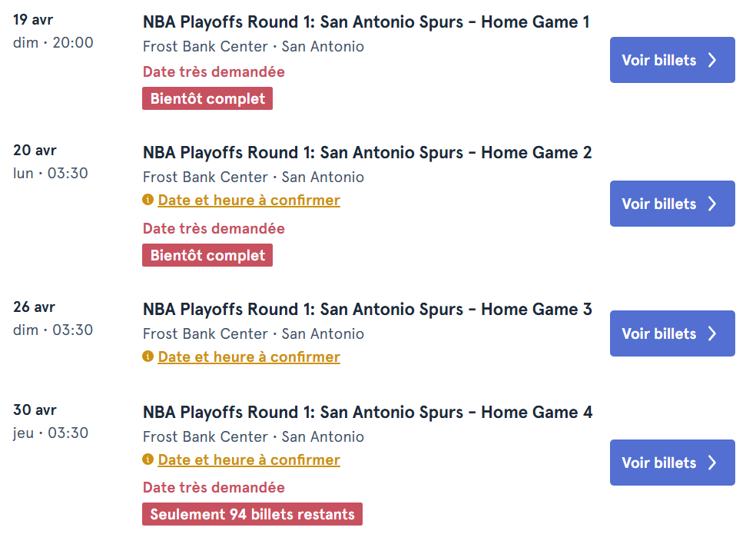Open the Date et heure à confirmer link under Home Game 2
Viewport: 756px width, 534px height.
[248, 200]
